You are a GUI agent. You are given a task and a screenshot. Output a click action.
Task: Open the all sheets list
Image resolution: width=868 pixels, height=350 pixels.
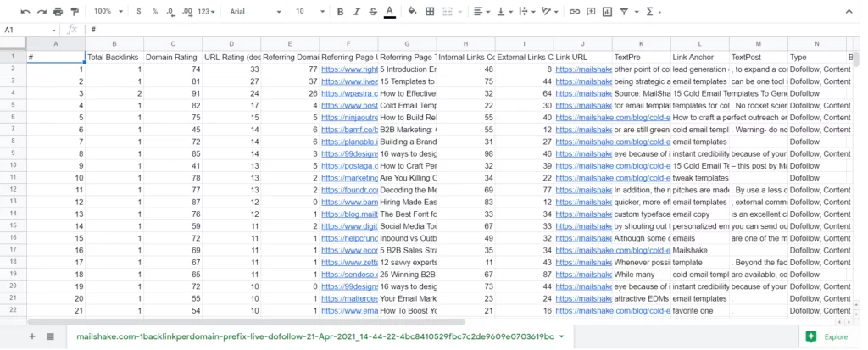(x=50, y=336)
